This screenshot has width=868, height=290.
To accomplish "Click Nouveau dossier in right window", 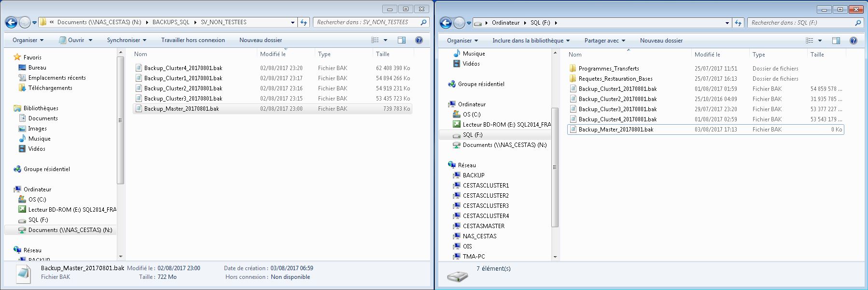I will point(661,41).
